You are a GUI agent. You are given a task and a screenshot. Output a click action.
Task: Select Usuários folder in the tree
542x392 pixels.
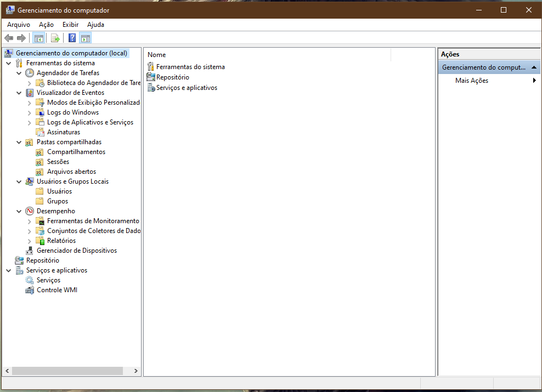point(59,191)
